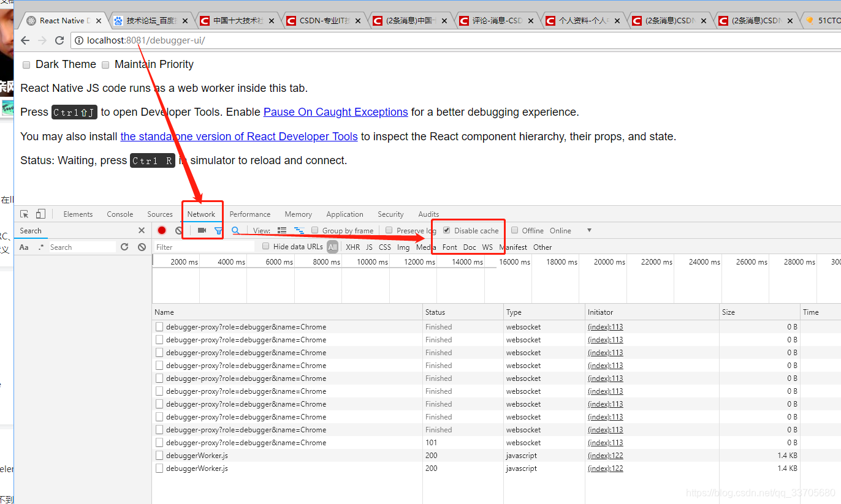Screen dimensions: 841x504
Task: Close the 评论-消息-CSDN browser tab
Action: tap(531, 21)
